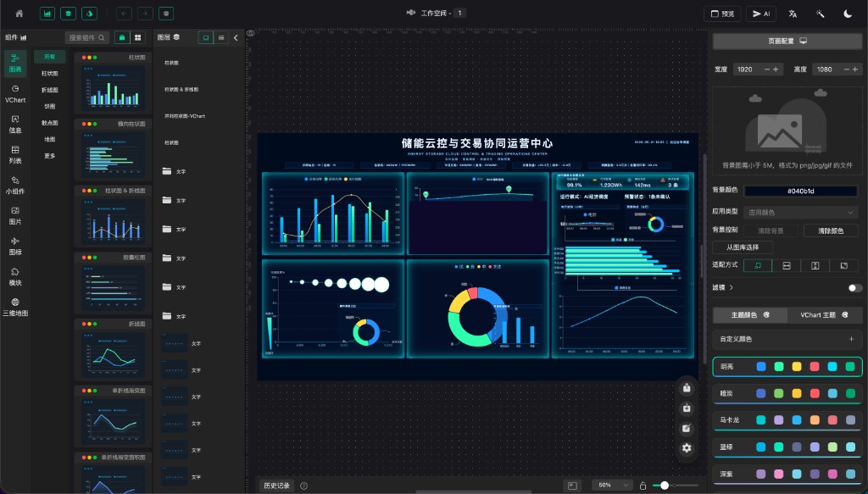
Task: Adjust the canvas zoom slider handle
Action: (665, 486)
